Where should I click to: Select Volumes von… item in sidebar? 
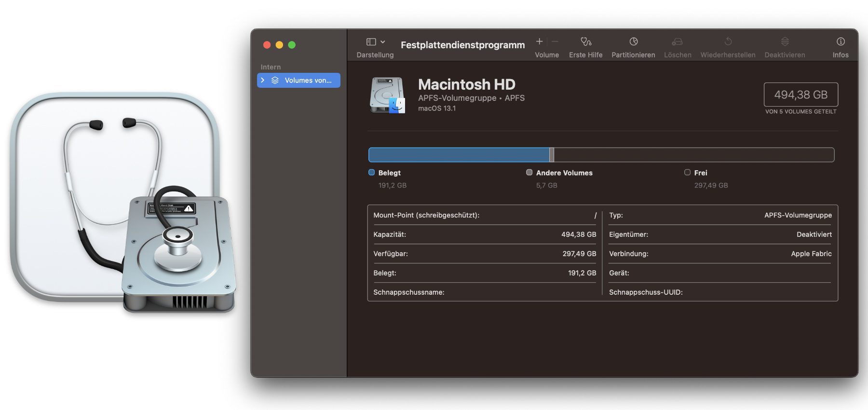coord(308,81)
